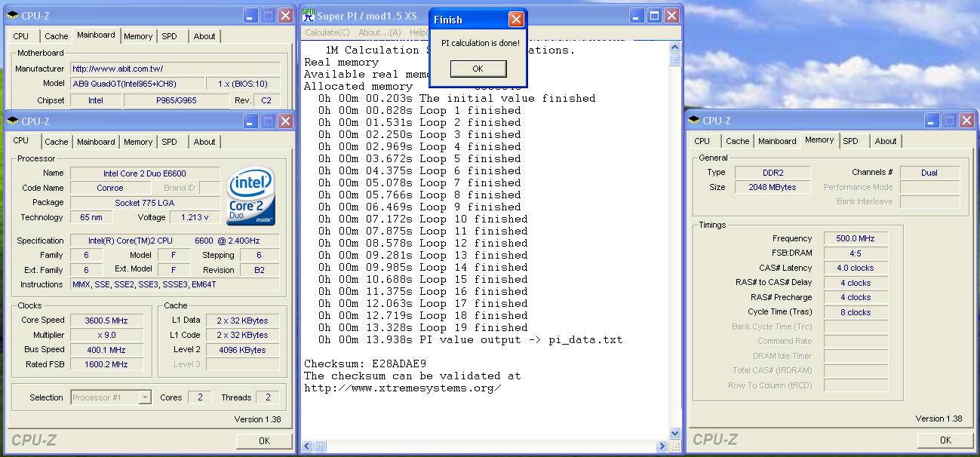Open the Cache tab in the Memory CPU-Z window
The width and height of the screenshot is (980, 457).
[737, 141]
